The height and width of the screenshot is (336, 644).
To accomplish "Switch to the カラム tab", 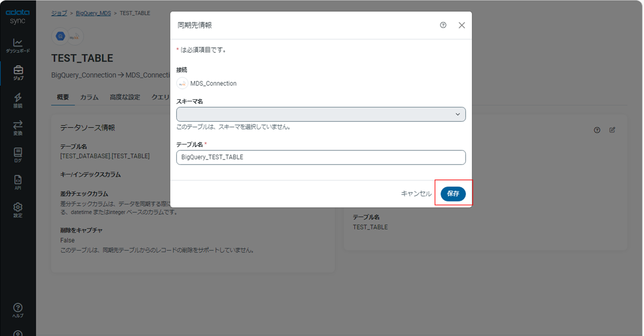I will (x=89, y=97).
